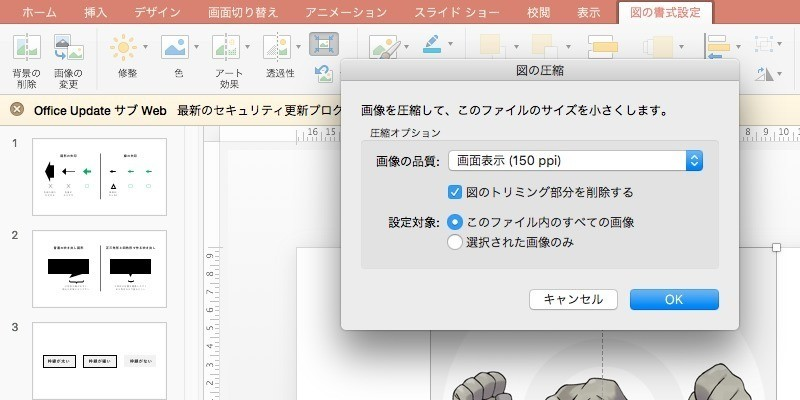This screenshot has width=800, height=400.
Task: Switch to the 画面切り替え tab
Action: [243, 12]
